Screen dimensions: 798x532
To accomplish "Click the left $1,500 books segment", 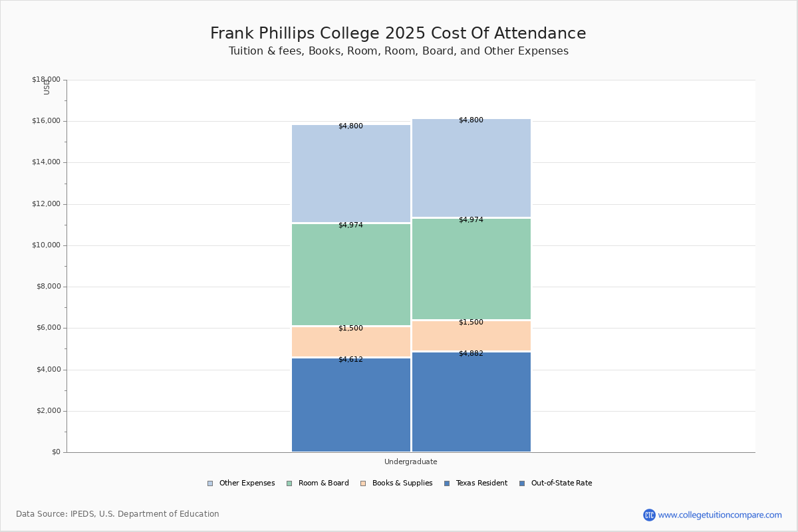I will tap(351, 342).
